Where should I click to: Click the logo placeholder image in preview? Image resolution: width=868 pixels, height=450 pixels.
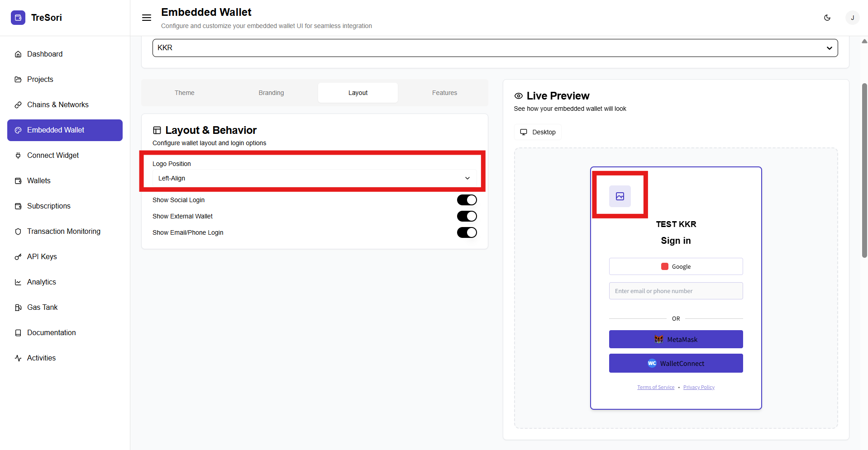coord(620,196)
